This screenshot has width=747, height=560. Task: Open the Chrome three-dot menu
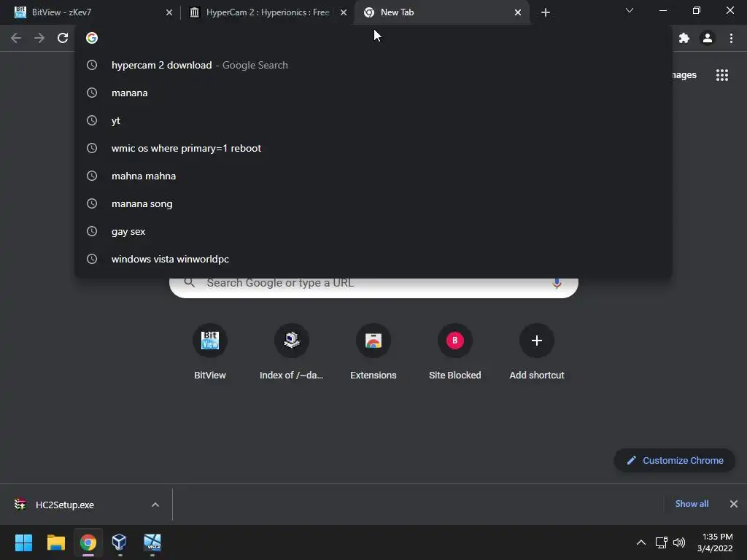[x=731, y=38]
